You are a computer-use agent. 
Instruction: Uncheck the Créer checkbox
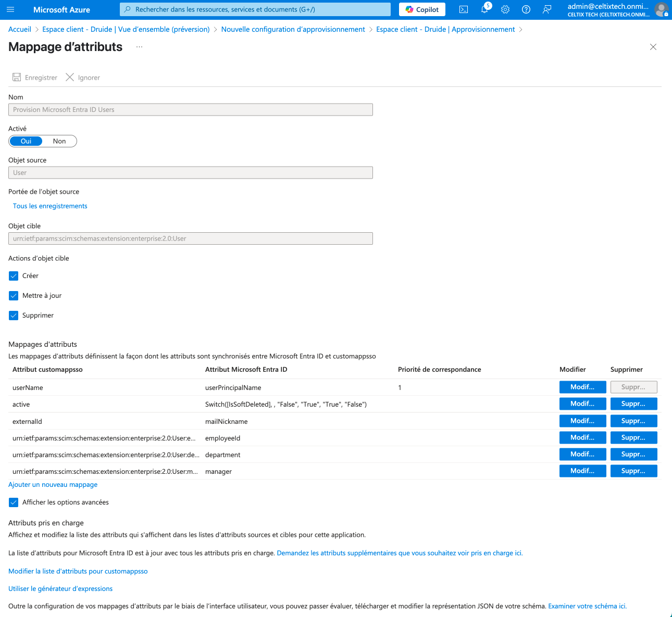tap(14, 276)
